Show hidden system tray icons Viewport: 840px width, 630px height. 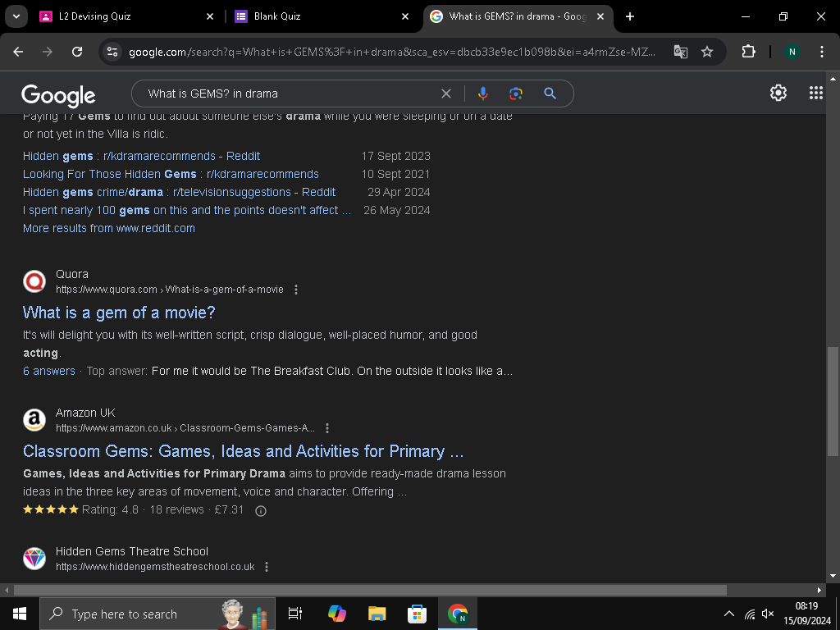point(729,614)
